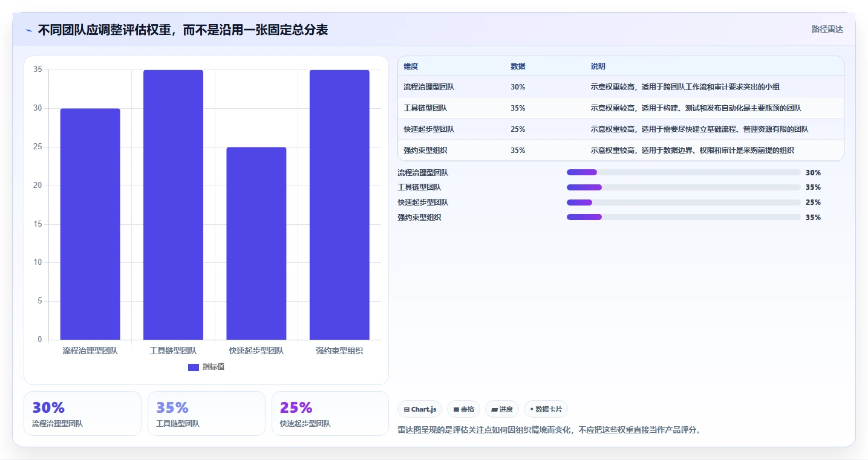868x460 pixels.
Task: Click the 强约束型组织 x-axis label
Action: (339, 351)
